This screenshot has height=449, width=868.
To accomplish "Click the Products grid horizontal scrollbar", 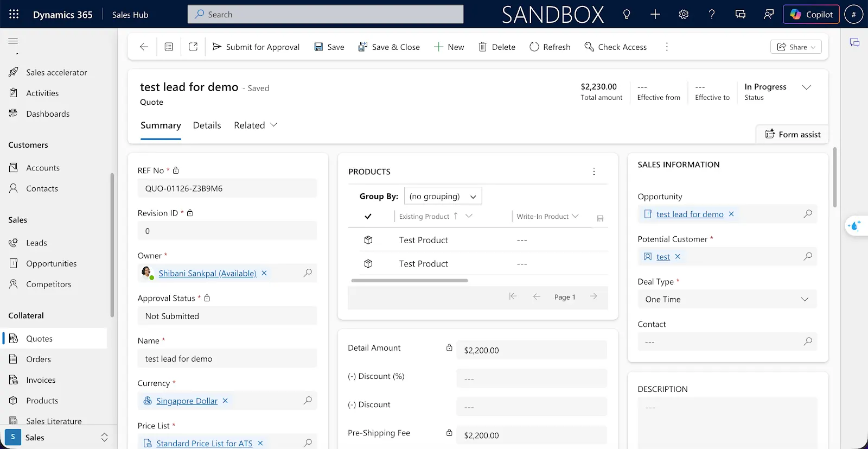I will [x=410, y=281].
